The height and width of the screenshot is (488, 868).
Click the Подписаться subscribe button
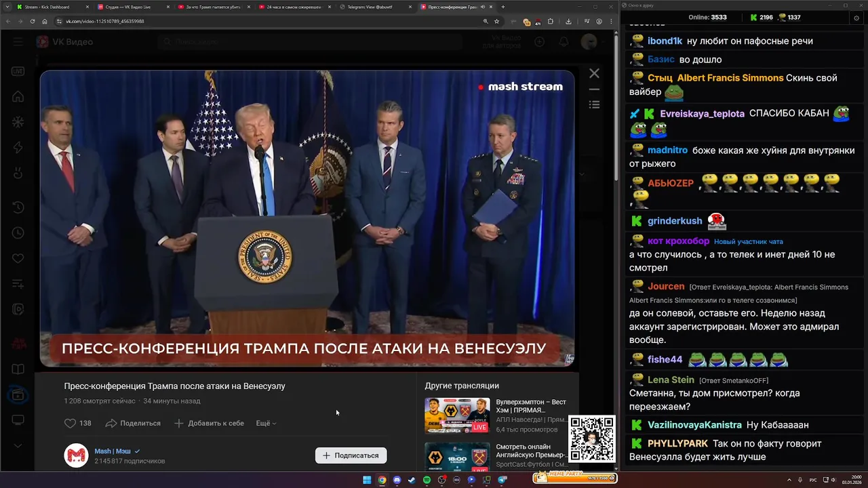pos(351,455)
